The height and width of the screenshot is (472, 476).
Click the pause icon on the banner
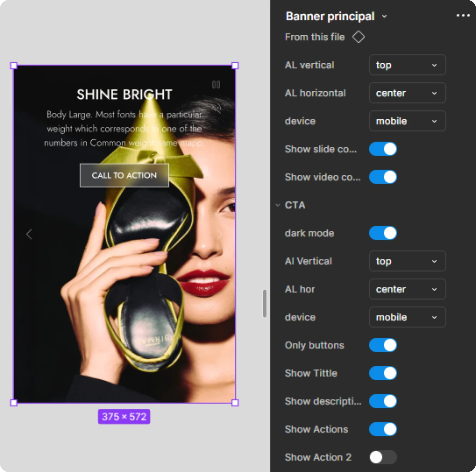tap(216, 85)
